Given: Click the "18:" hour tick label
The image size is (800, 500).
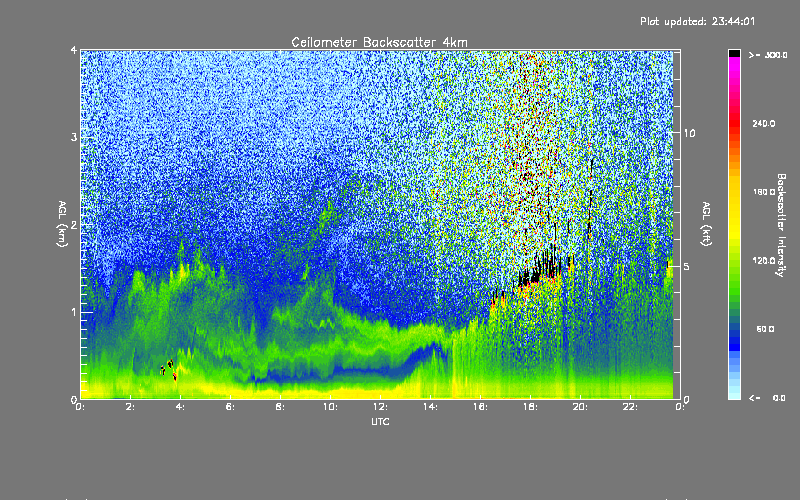Looking at the screenshot, I should click(x=531, y=407).
